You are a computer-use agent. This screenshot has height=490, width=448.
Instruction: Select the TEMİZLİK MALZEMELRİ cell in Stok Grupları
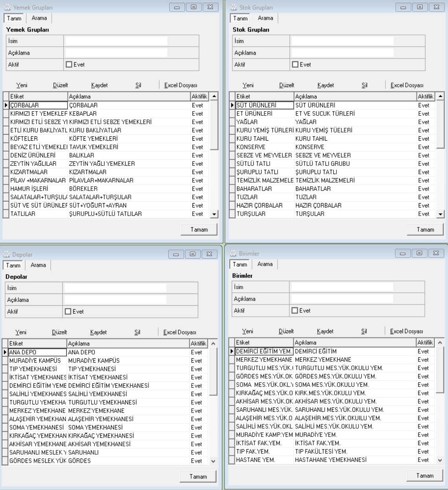click(355, 180)
